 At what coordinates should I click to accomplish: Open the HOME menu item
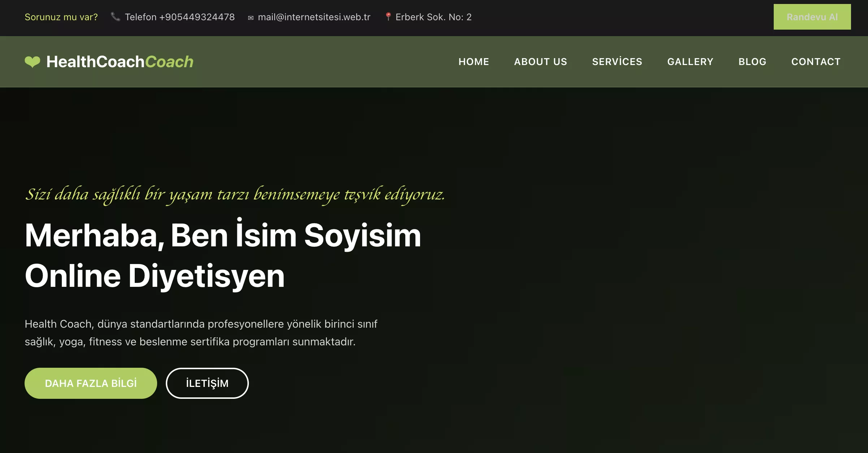(474, 62)
